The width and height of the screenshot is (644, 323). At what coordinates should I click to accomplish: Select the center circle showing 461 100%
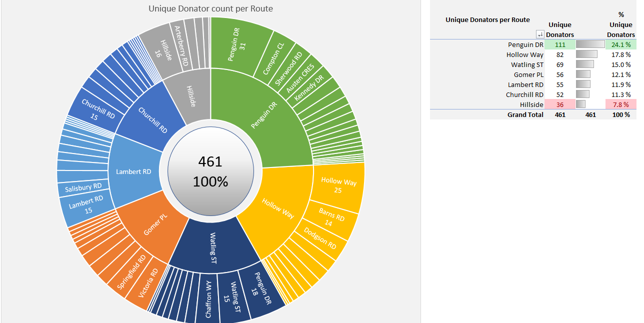tap(210, 170)
